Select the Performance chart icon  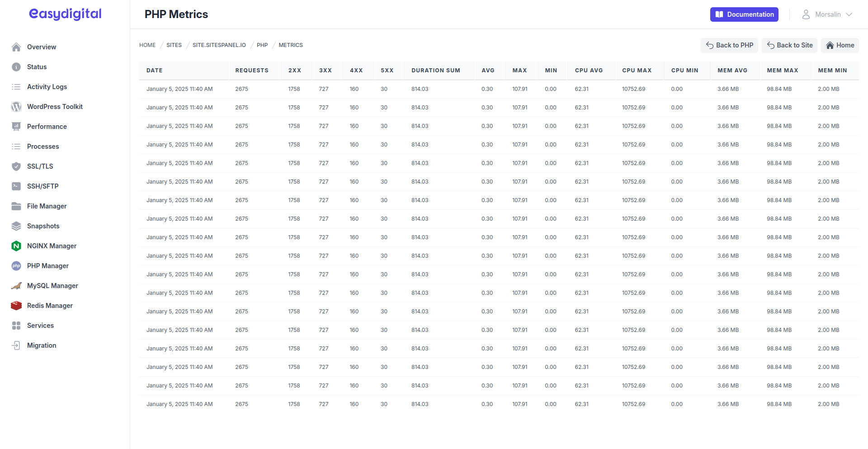point(16,127)
